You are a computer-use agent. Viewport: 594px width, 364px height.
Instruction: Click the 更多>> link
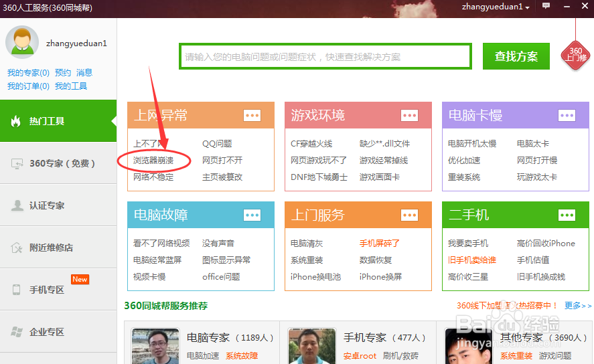[x=578, y=306]
